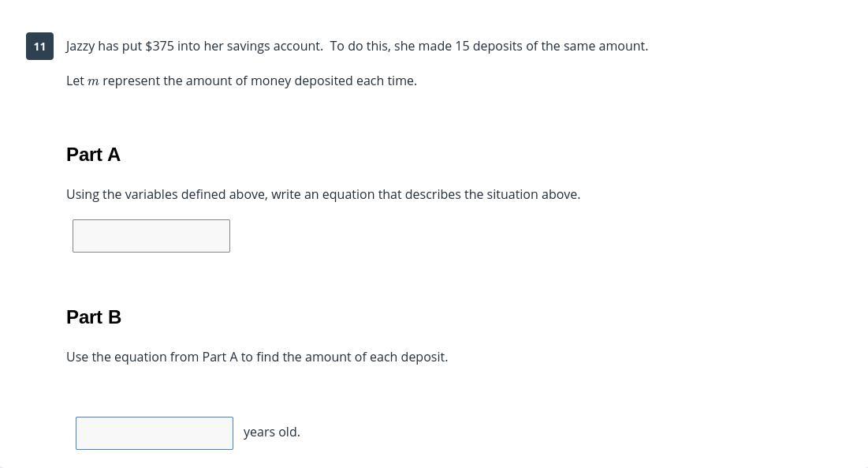This screenshot has height=468, width=868.
Task: Click the question number 11 badge
Action: point(40,46)
